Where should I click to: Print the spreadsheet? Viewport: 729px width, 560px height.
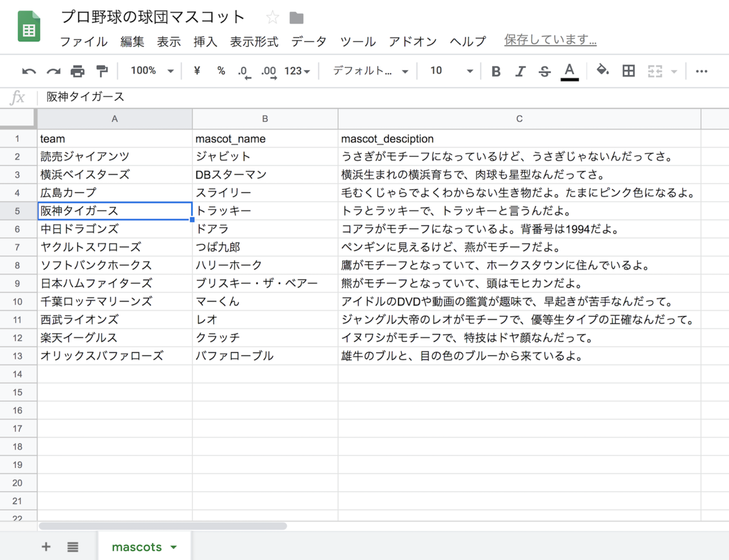pyautogui.click(x=78, y=71)
